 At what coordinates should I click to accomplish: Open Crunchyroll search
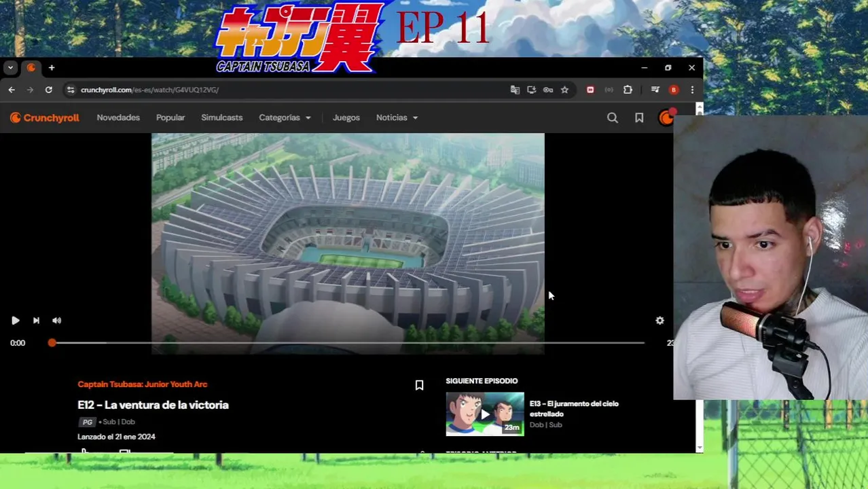[x=613, y=117]
